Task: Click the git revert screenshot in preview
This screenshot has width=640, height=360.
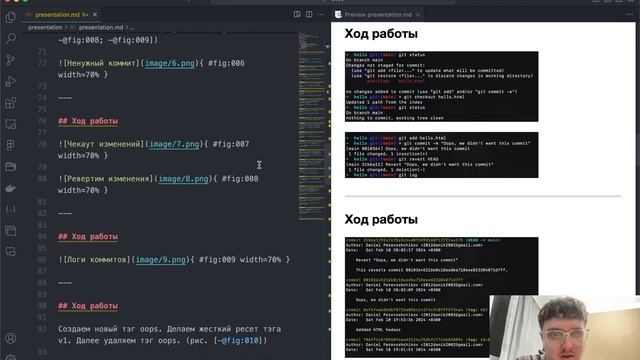Action: (x=441, y=155)
